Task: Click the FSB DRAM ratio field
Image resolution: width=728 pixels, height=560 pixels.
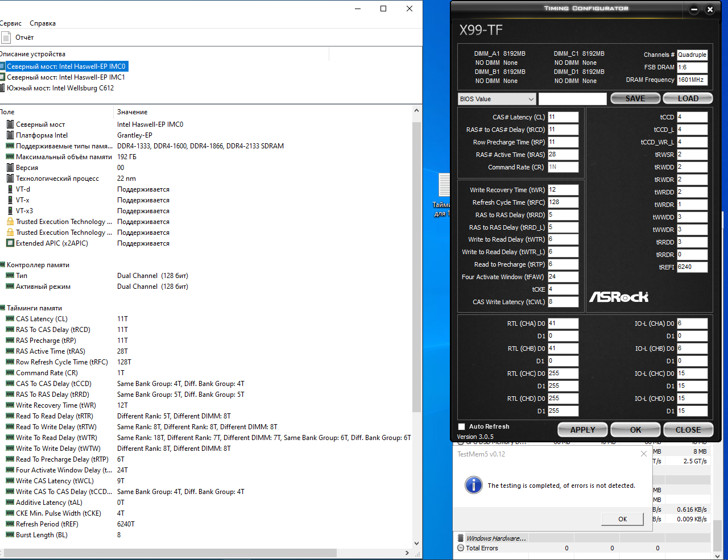Action: click(692, 68)
